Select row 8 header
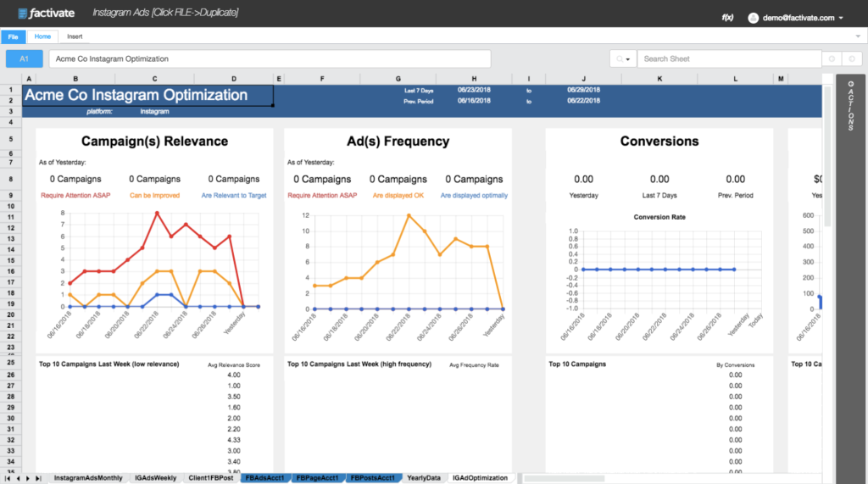The height and width of the screenshot is (484, 868). (10, 179)
